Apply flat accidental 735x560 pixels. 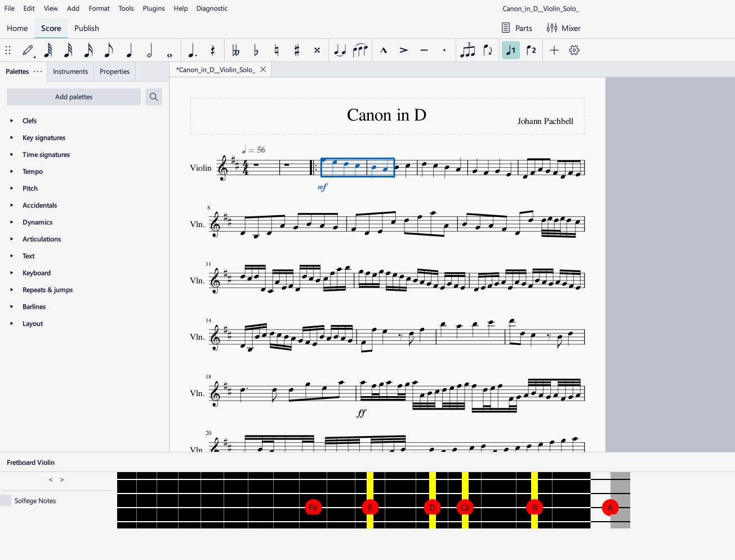coord(256,50)
